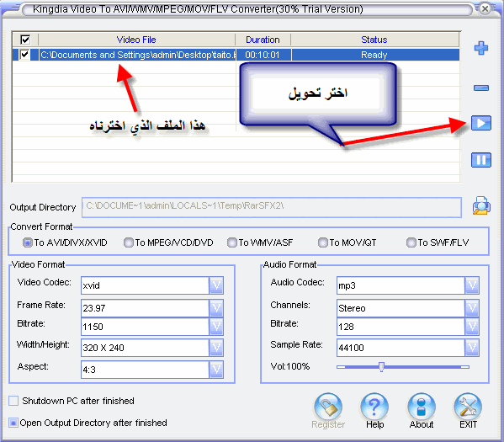Viewport: 504px width, 442px height.
Task: Start conversion with the play icon
Action: 481,123
